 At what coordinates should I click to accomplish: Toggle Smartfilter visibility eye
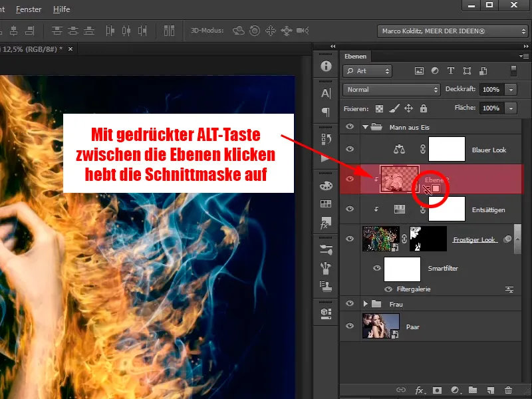(x=376, y=269)
